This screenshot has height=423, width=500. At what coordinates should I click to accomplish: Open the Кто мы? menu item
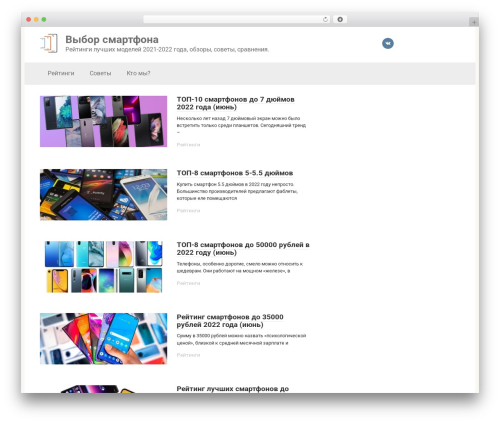tap(138, 73)
